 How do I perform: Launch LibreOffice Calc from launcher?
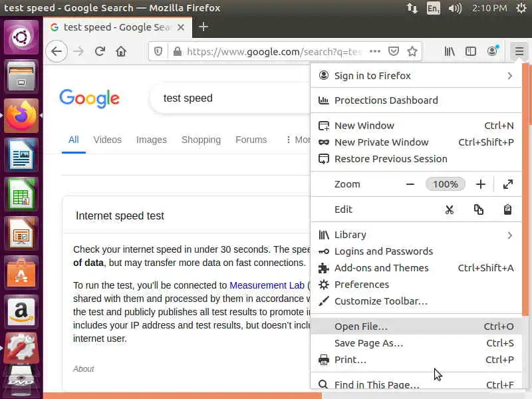pos(21,194)
